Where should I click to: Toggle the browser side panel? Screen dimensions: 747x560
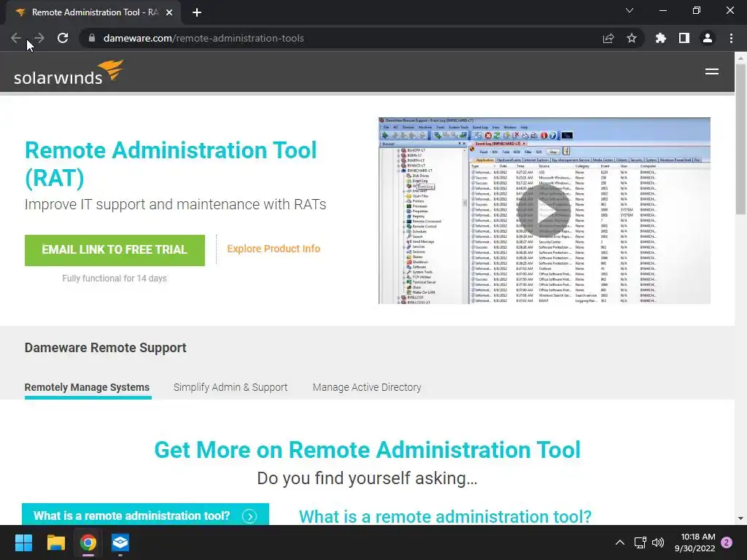(x=684, y=38)
